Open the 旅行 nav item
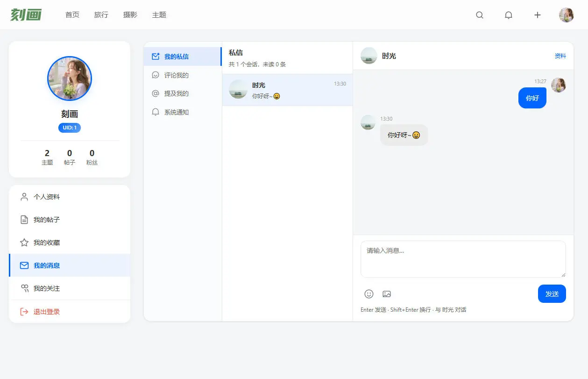 pyautogui.click(x=101, y=15)
